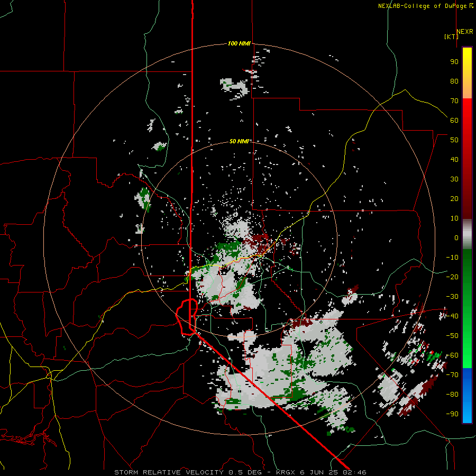Image resolution: width=476 pixels, height=476 pixels.
Task: Select the -70 value on the velocity scale
Action: point(452,375)
